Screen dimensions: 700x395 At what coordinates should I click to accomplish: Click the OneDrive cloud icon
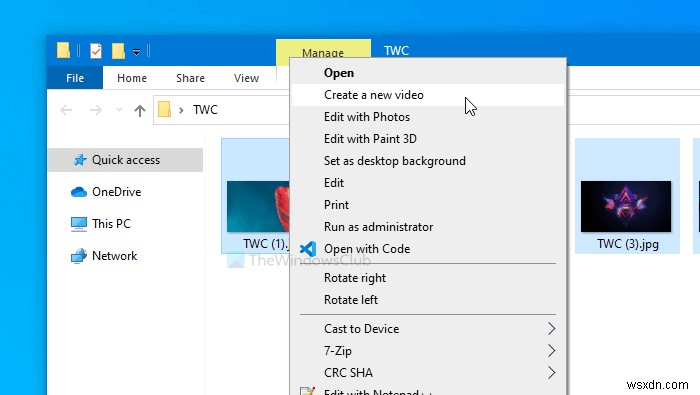tap(79, 192)
